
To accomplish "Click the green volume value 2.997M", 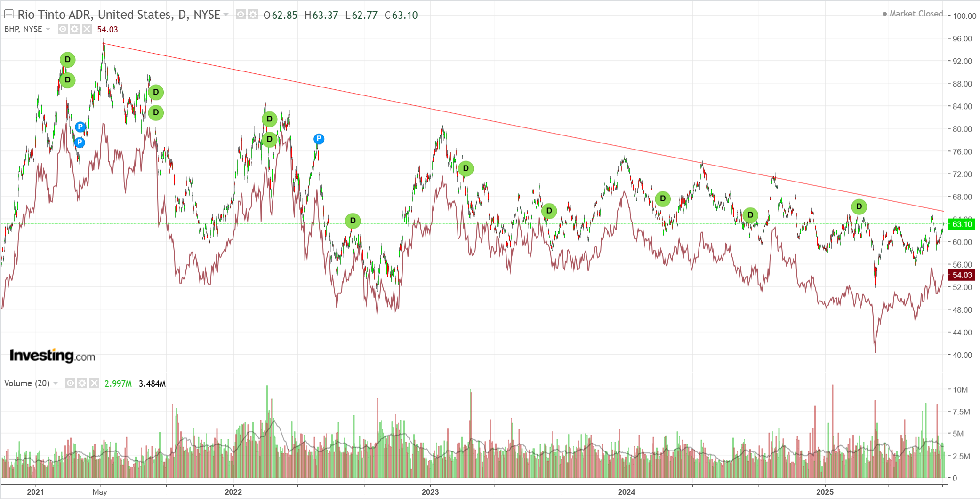I will click(x=118, y=383).
